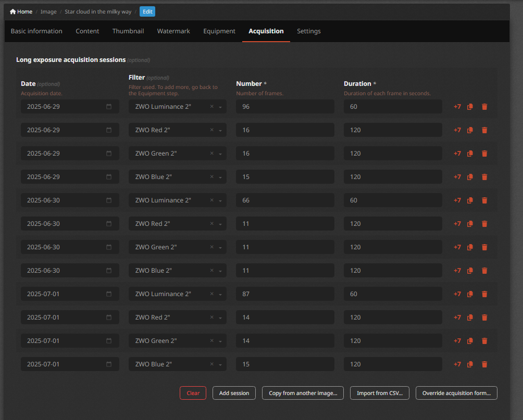523x420 pixels.
Task: Add 7 days to the 2025-06-29 ZWO Green session
Action: coord(457,154)
